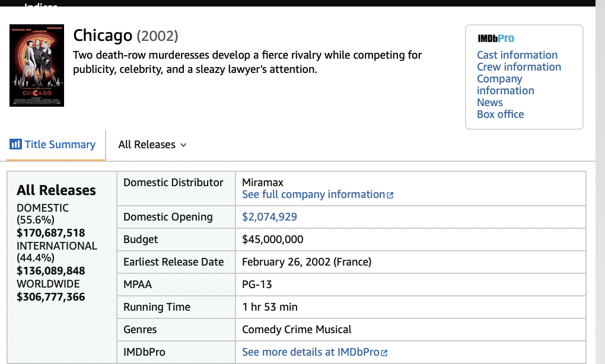This screenshot has width=605, height=364.
Task: Open the Crew information link
Action: pos(518,67)
